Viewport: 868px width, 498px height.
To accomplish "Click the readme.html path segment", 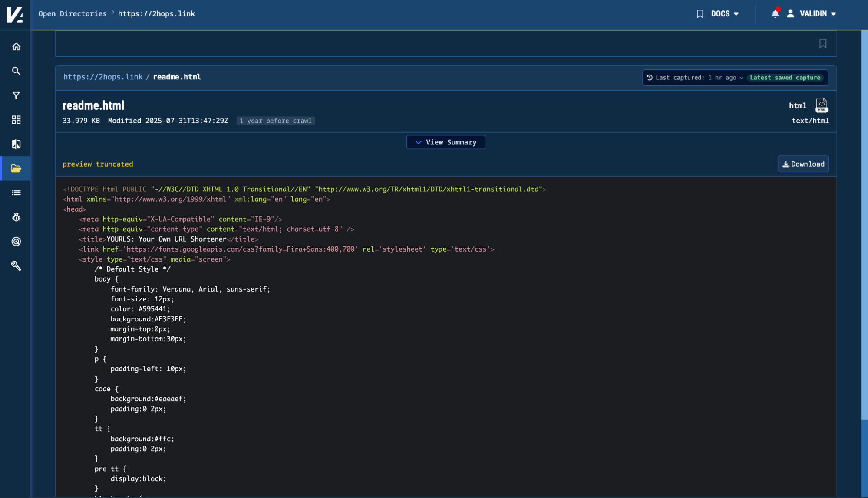I will [177, 77].
